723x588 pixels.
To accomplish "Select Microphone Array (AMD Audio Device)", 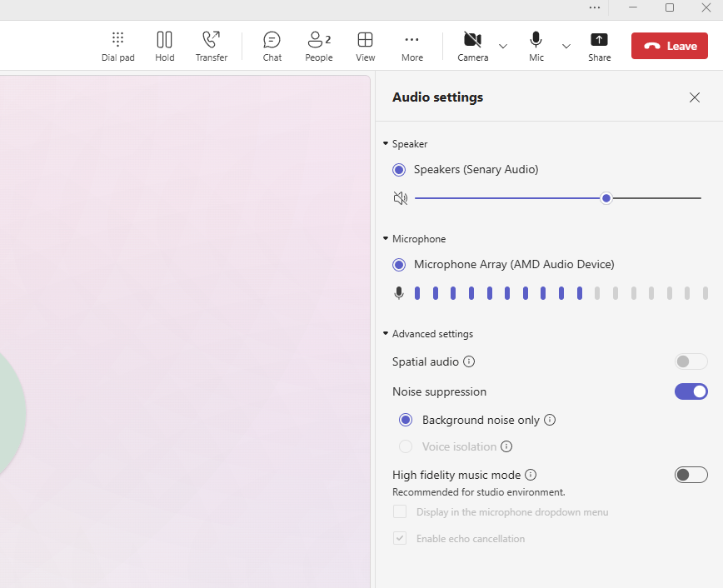I will tap(399, 265).
